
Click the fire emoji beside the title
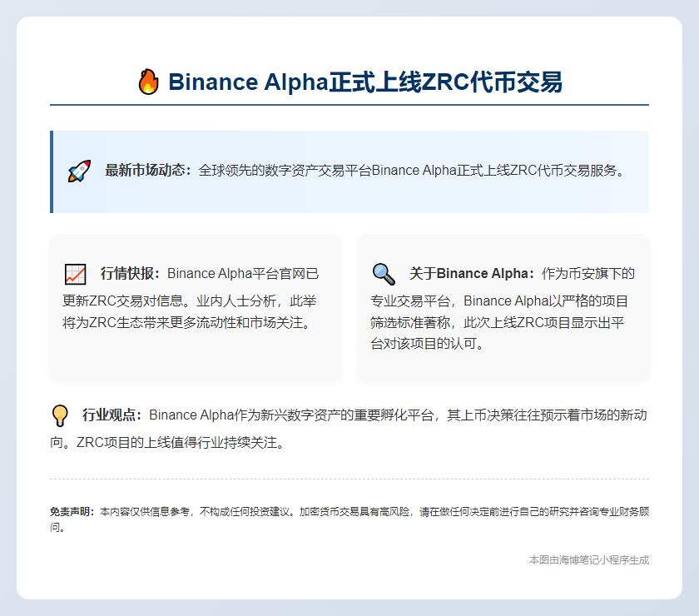click(x=148, y=82)
